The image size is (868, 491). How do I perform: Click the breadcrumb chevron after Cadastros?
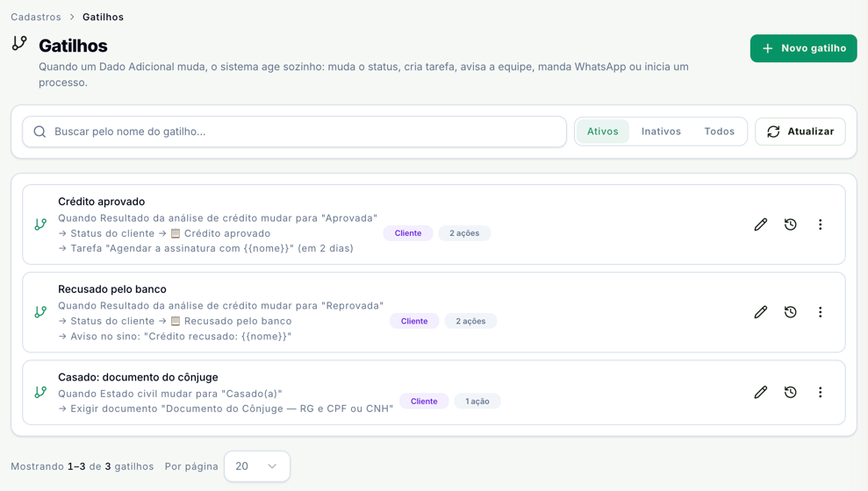coord(72,18)
